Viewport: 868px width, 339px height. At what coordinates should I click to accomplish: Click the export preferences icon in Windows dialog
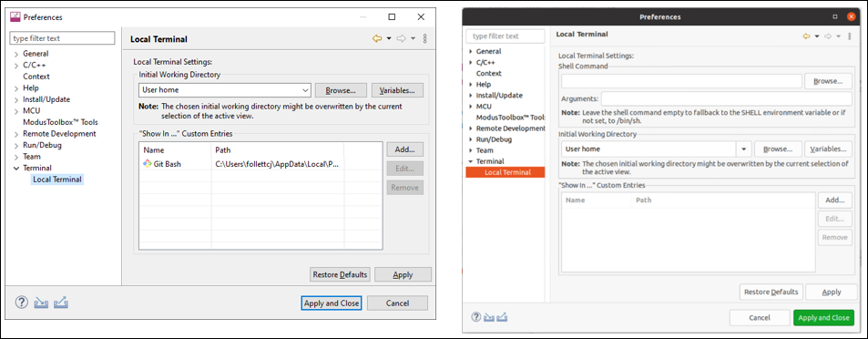(x=61, y=303)
